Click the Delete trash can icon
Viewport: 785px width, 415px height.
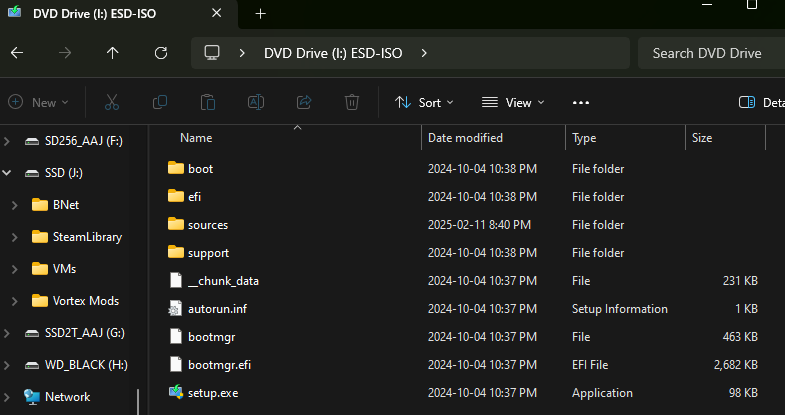(352, 102)
